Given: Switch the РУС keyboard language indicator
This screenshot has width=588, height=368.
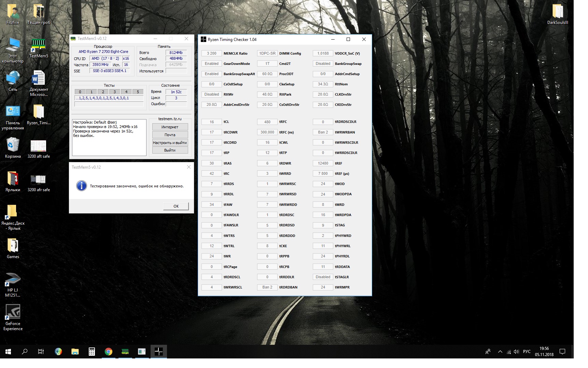Looking at the screenshot, I should tap(527, 351).
